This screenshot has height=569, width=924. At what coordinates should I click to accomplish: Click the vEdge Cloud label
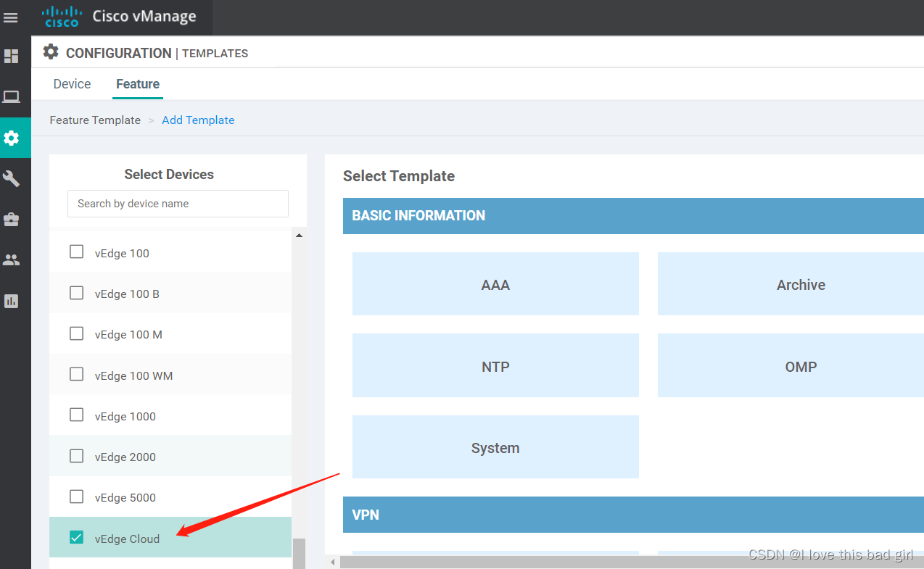(127, 539)
